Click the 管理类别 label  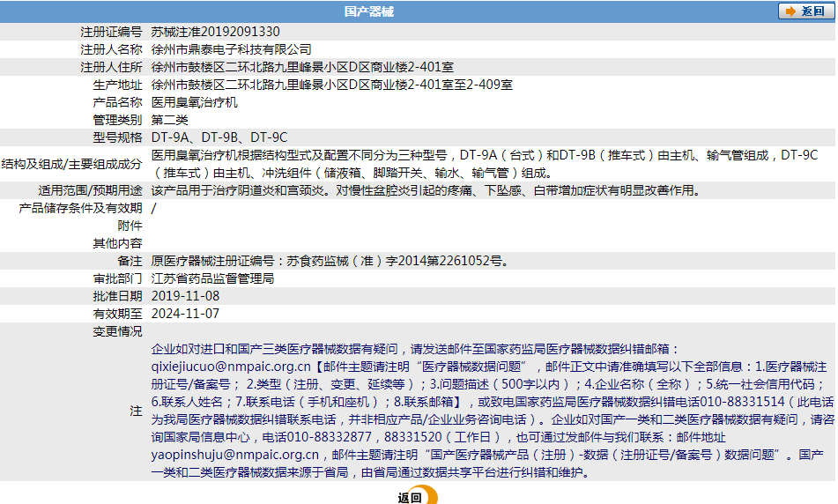pyautogui.click(x=117, y=120)
